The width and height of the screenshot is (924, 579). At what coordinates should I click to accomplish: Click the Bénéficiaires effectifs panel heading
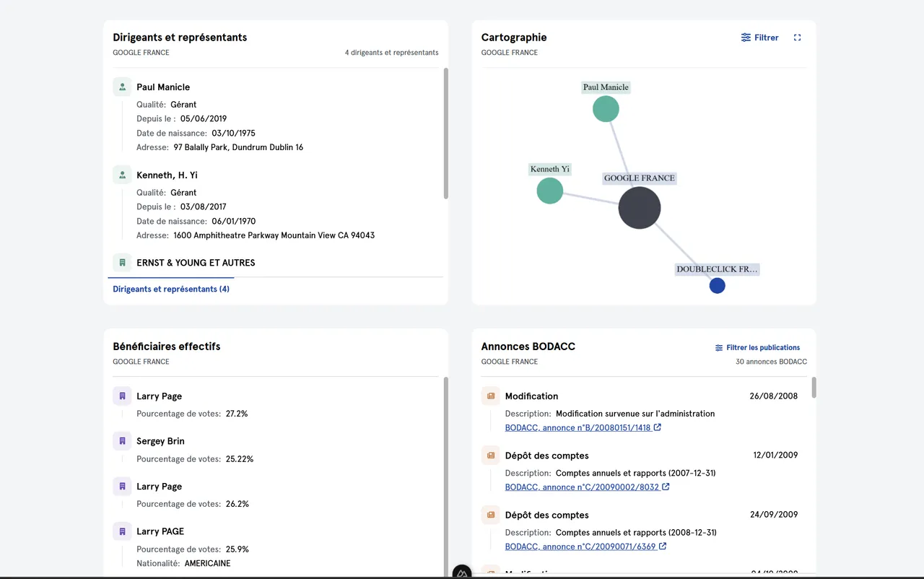(167, 347)
